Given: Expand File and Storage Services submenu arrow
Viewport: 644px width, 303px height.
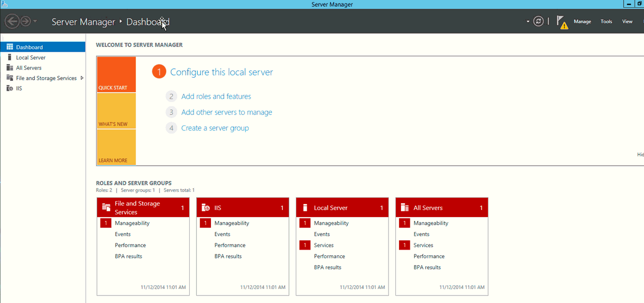Looking at the screenshot, I should point(82,78).
